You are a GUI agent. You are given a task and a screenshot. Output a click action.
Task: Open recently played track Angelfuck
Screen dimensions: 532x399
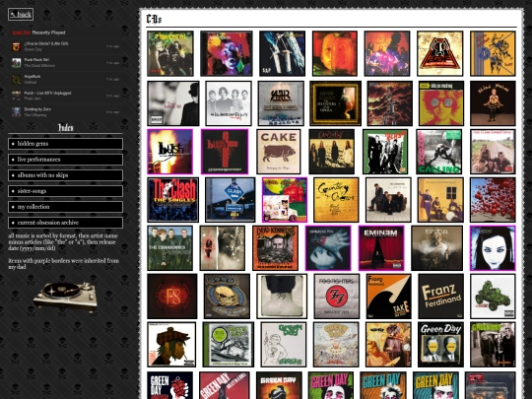click(x=33, y=76)
